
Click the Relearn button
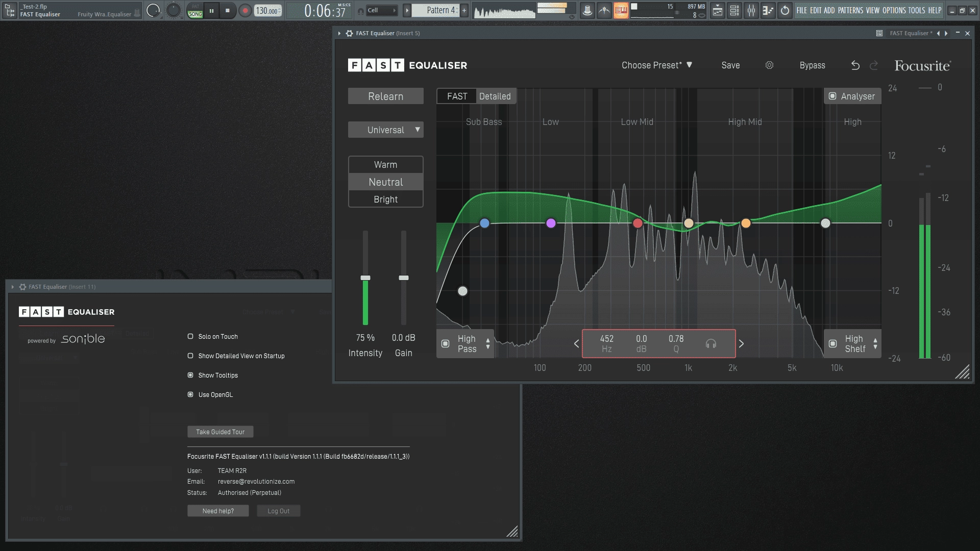tap(386, 96)
